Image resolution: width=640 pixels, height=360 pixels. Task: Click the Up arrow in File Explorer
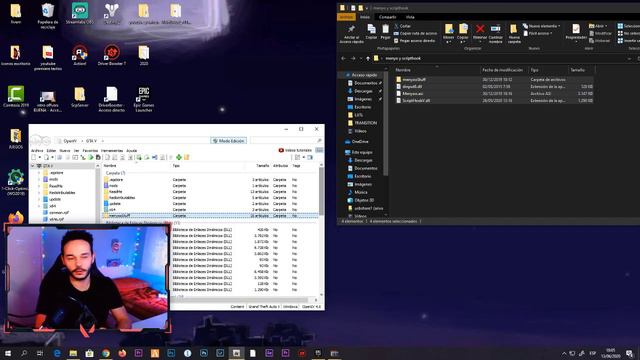click(368, 58)
